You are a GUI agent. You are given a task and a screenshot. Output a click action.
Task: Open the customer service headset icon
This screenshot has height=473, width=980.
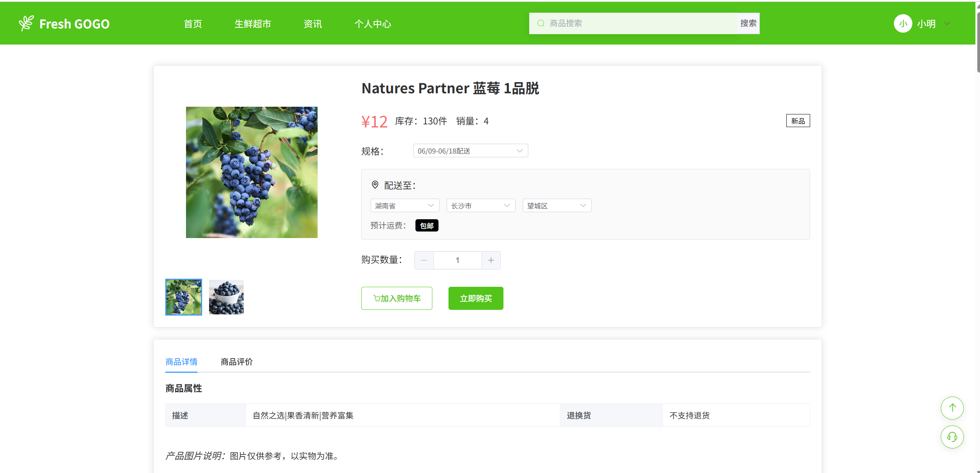click(x=952, y=437)
